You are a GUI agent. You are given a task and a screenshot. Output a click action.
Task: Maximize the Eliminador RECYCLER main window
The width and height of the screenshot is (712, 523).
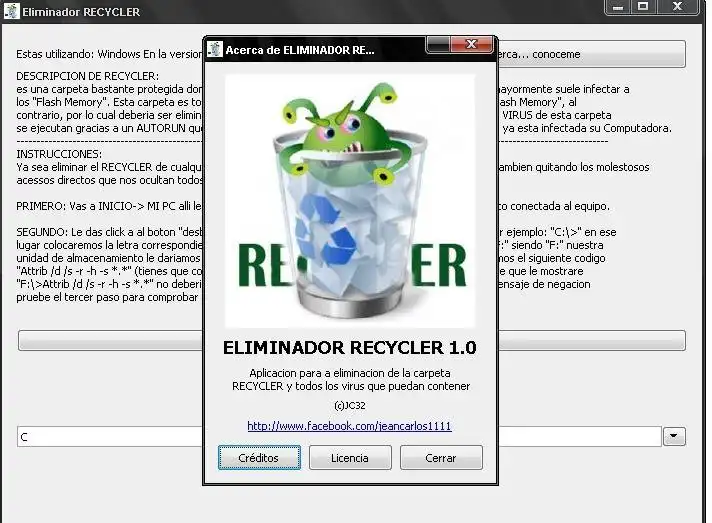643,7
